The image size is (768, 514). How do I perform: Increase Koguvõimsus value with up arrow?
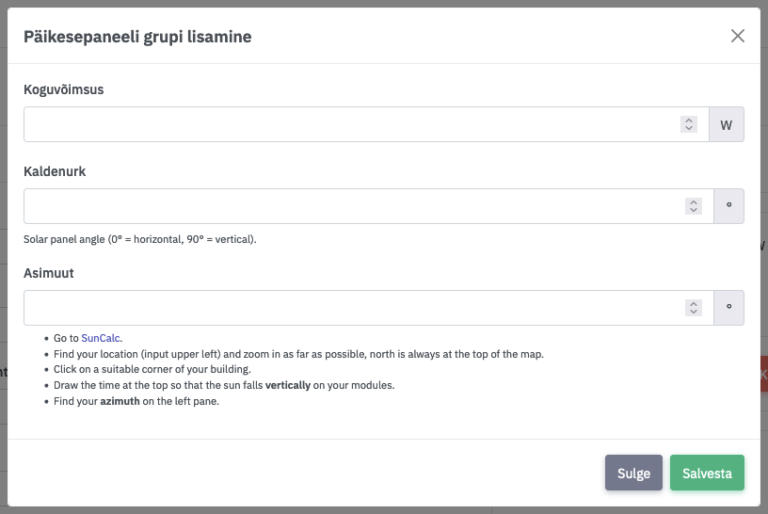[x=689, y=121]
